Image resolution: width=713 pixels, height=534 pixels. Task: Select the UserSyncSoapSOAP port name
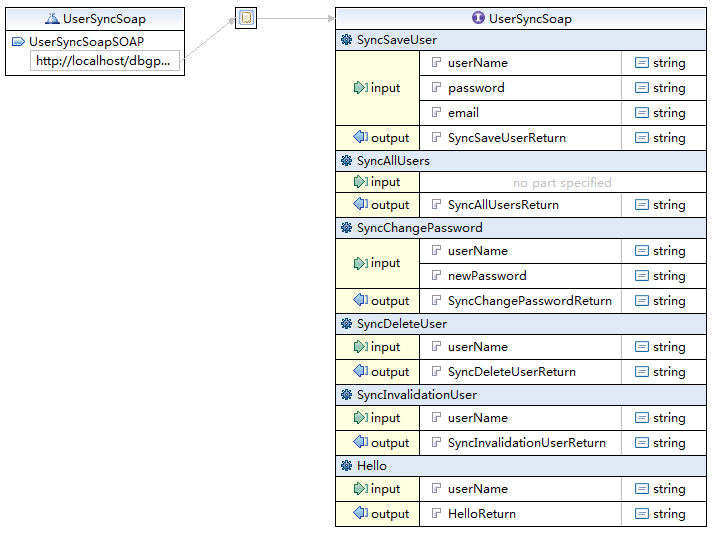point(86,42)
